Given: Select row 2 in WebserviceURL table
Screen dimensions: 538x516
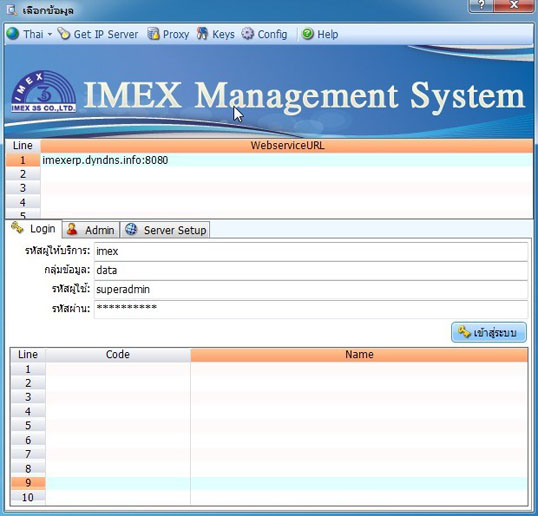Looking at the screenshot, I should pos(269,174).
